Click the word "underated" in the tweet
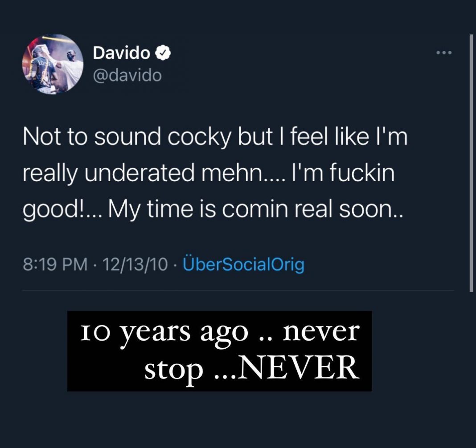The width and height of the screenshot is (476, 448). click(140, 173)
